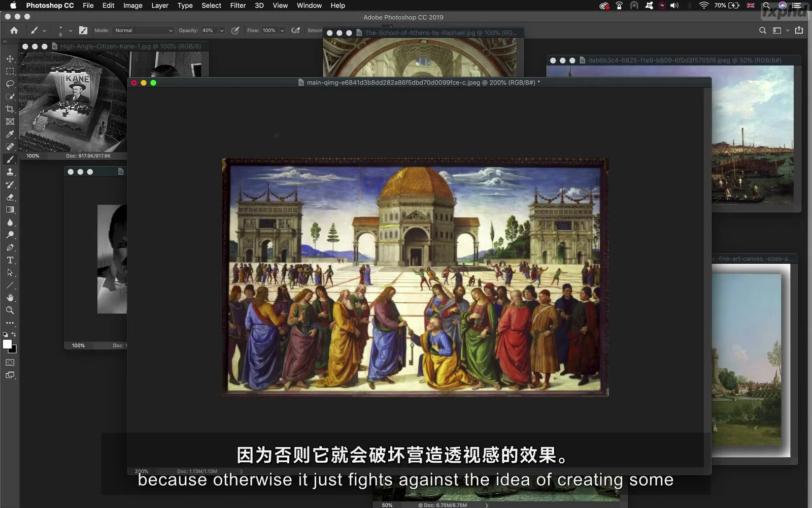
Task: Open the Opacity slider dropdown
Action: pyautogui.click(x=221, y=30)
